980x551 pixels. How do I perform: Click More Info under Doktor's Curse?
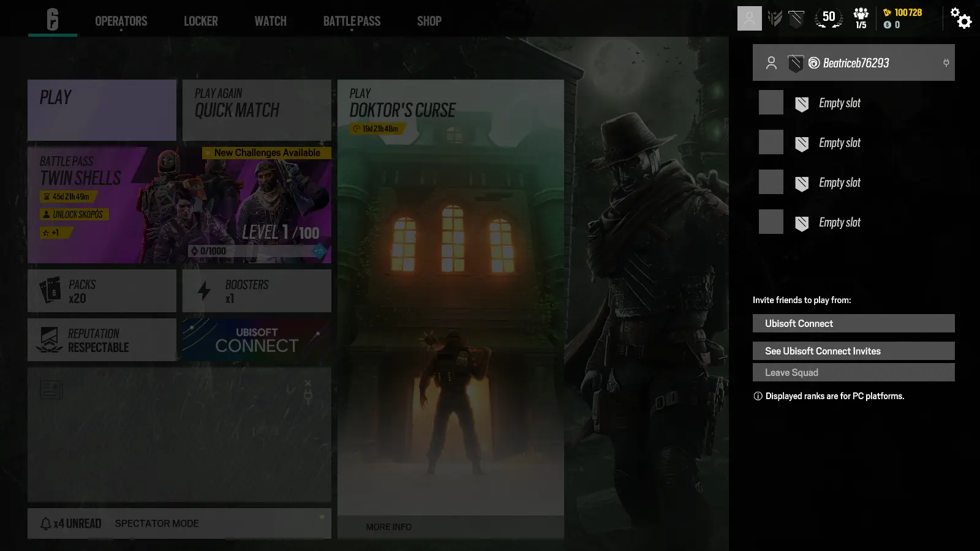pyautogui.click(x=389, y=527)
